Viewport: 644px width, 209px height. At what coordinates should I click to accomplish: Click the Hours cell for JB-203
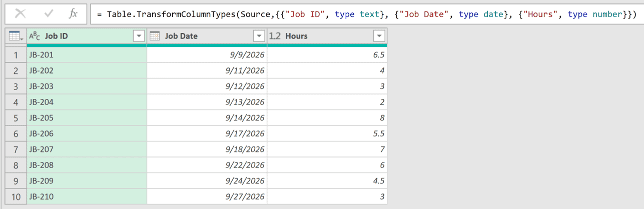327,86
